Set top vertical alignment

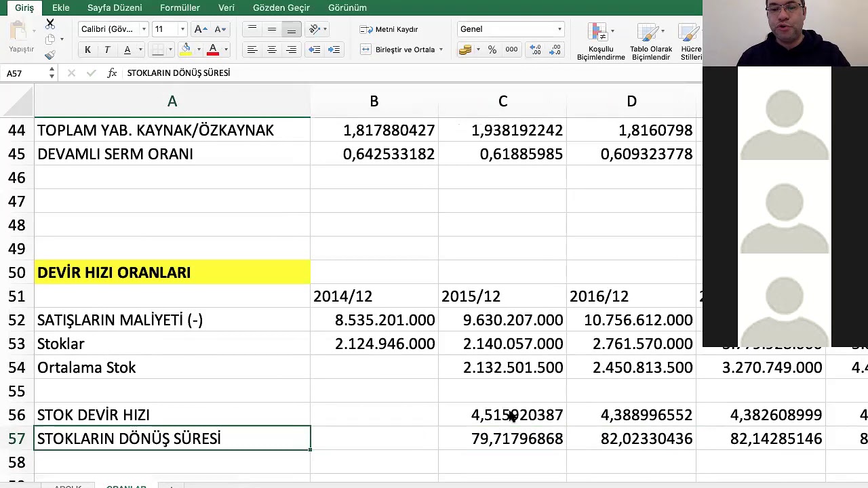pyautogui.click(x=252, y=29)
